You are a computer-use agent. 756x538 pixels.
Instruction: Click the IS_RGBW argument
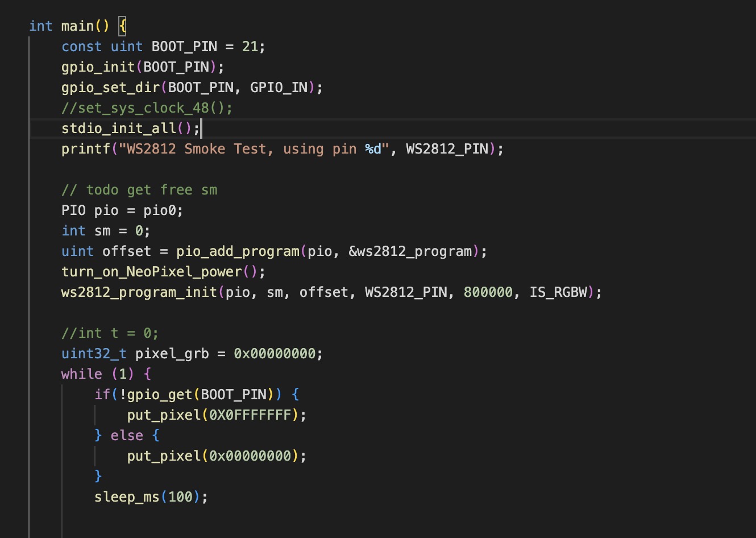click(x=558, y=292)
